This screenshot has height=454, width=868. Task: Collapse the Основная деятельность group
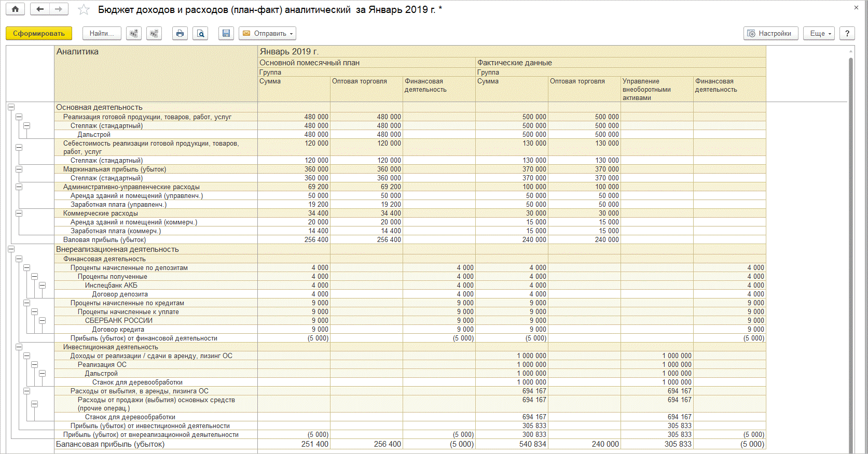coord(11,107)
